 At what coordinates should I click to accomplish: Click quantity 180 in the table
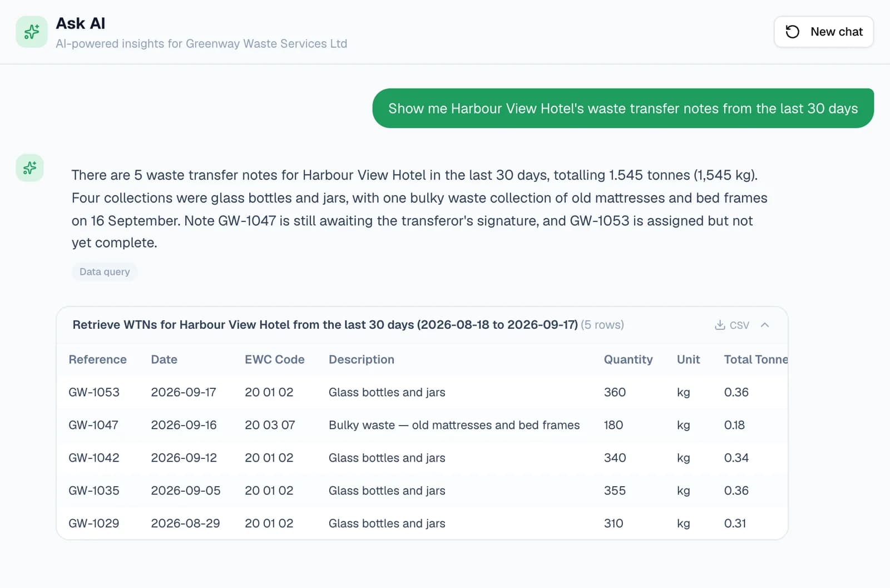614,425
